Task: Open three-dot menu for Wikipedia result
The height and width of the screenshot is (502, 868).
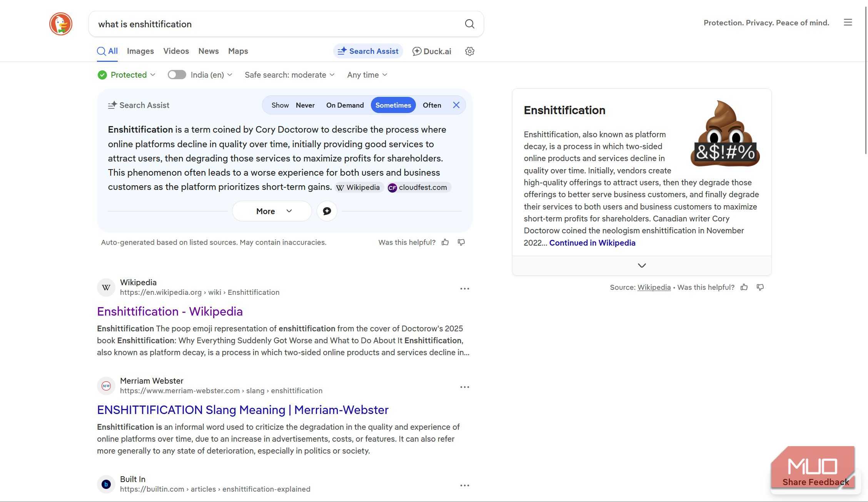Action: coord(465,289)
